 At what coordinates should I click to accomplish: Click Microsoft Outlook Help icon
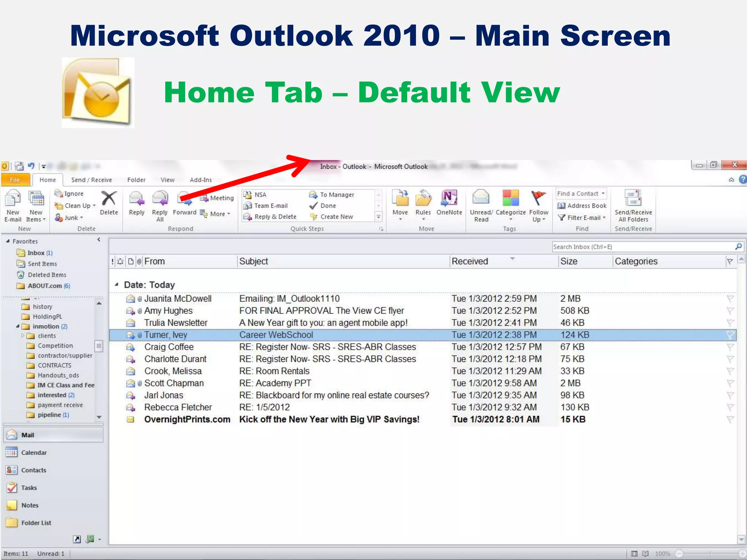[x=743, y=179]
